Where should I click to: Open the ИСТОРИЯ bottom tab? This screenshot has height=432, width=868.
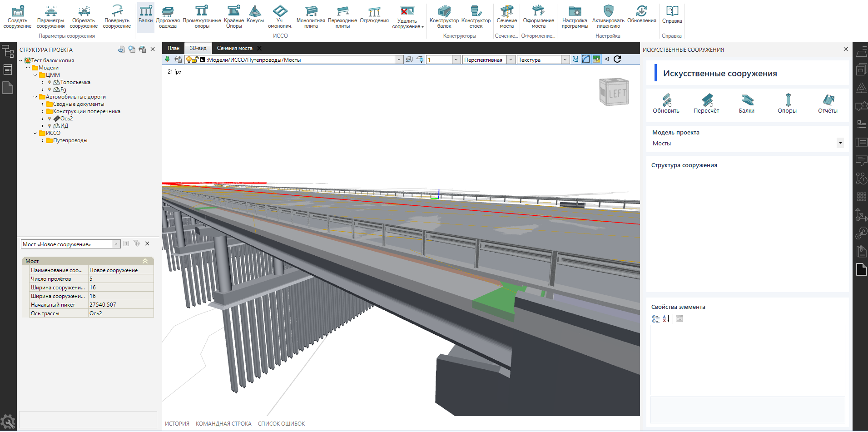click(x=177, y=424)
